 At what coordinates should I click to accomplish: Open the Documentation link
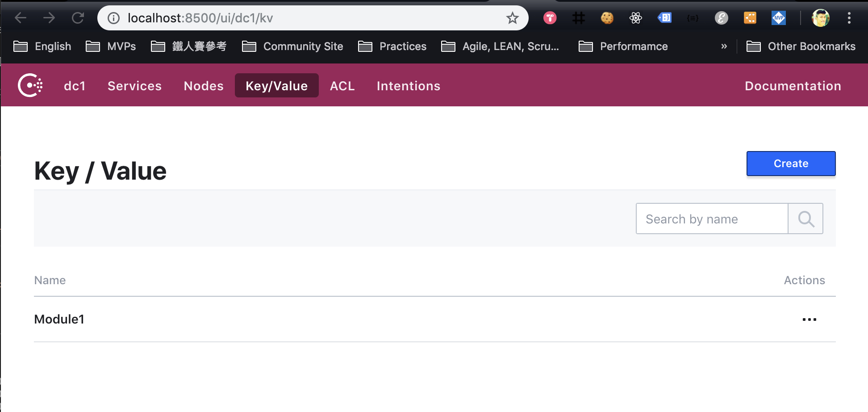tap(793, 86)
